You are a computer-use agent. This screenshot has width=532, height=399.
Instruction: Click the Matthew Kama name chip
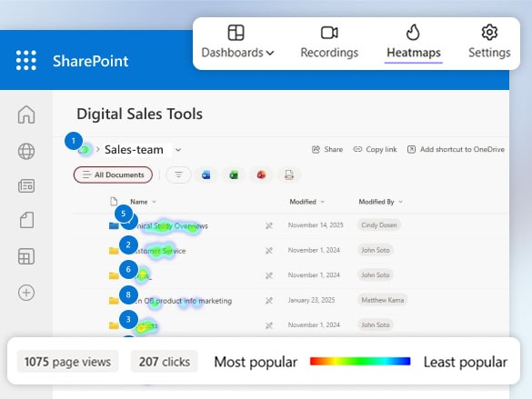click(382, 300)
